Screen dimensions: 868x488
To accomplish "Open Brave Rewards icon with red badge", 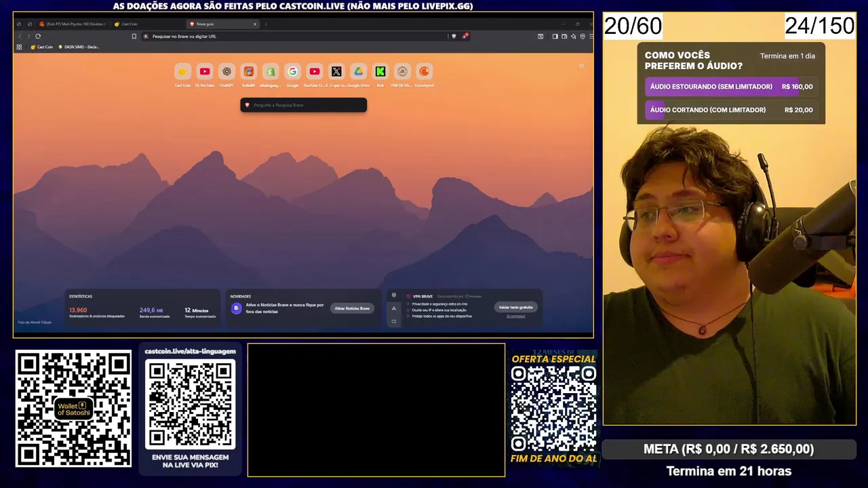I will point(465,36).
